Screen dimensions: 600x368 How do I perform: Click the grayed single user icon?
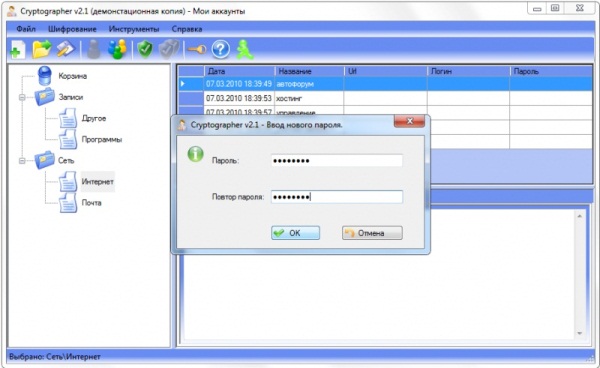93,49
